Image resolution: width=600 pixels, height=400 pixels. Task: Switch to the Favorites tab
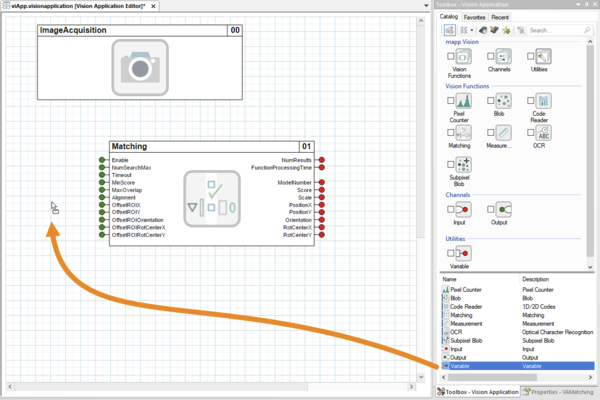[474, 17]
